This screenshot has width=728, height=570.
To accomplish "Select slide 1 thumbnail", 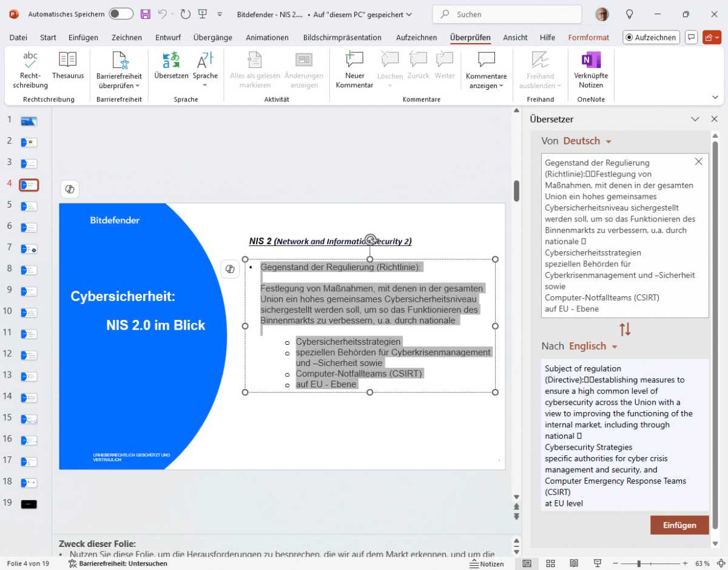I will click(x=29, y=121).
